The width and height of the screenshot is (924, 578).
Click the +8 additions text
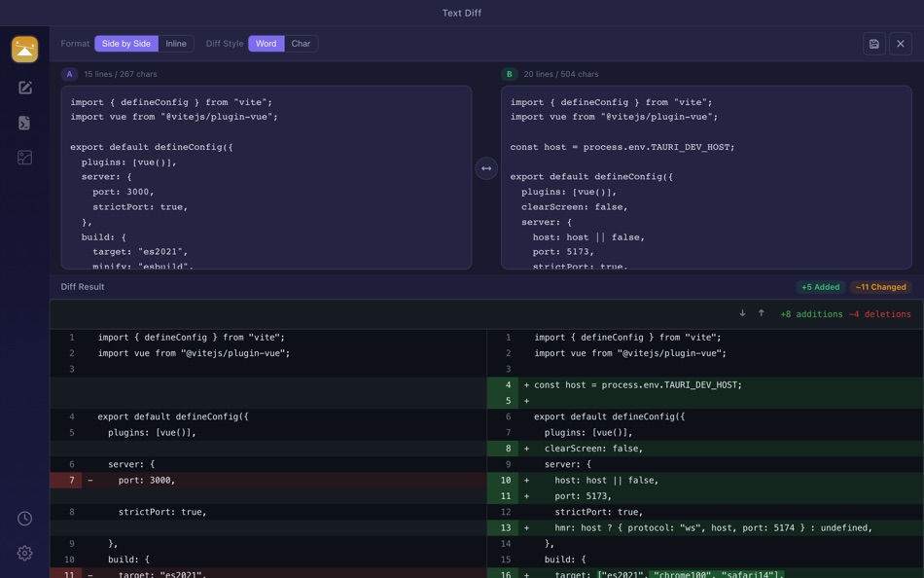[x=811, y=314]
